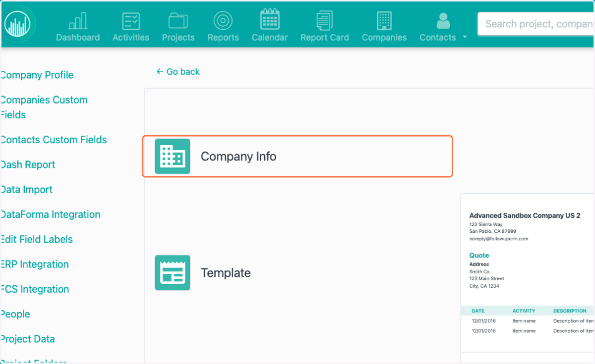Open Data Import in the sidebar
Viewport: 595px width, 364px height.
click(26, 190)
